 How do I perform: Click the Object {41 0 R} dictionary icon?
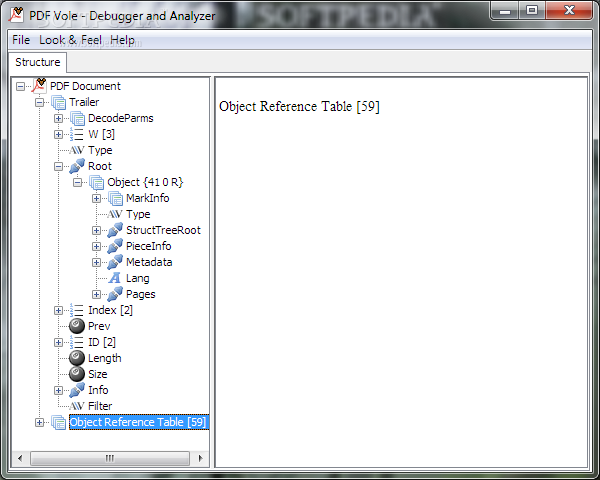[96, 182]
